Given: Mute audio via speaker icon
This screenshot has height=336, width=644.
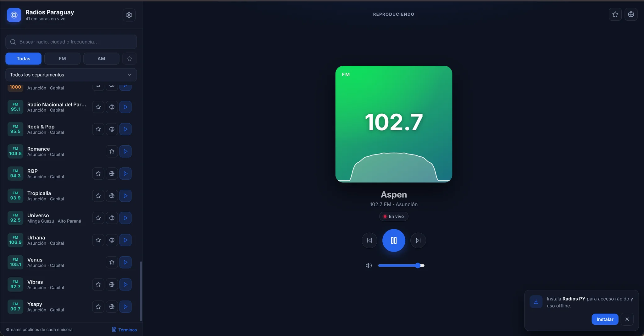Looking at the screenshot, I should (x=369, y=266).
